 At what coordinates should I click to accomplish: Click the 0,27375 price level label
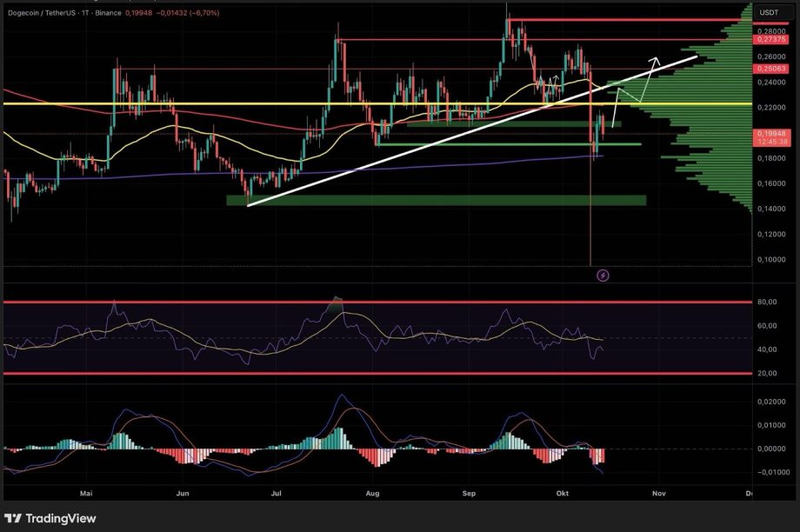point(770,39)
